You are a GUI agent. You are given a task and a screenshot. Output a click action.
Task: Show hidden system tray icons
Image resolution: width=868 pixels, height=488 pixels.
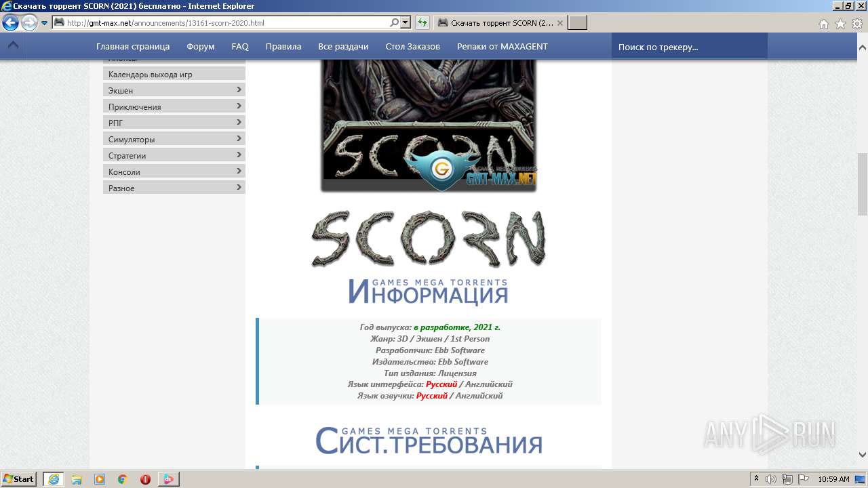tap(756, 479)
